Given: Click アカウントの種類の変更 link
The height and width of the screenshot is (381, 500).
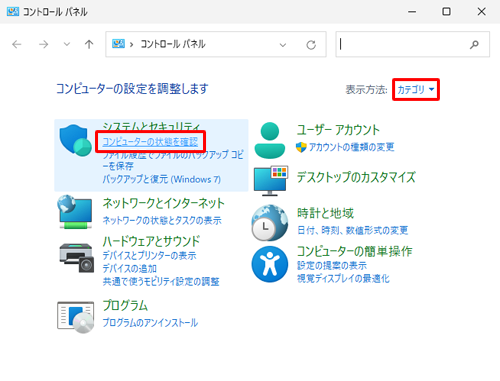Looking at the screenshot, I should point(352,147).
